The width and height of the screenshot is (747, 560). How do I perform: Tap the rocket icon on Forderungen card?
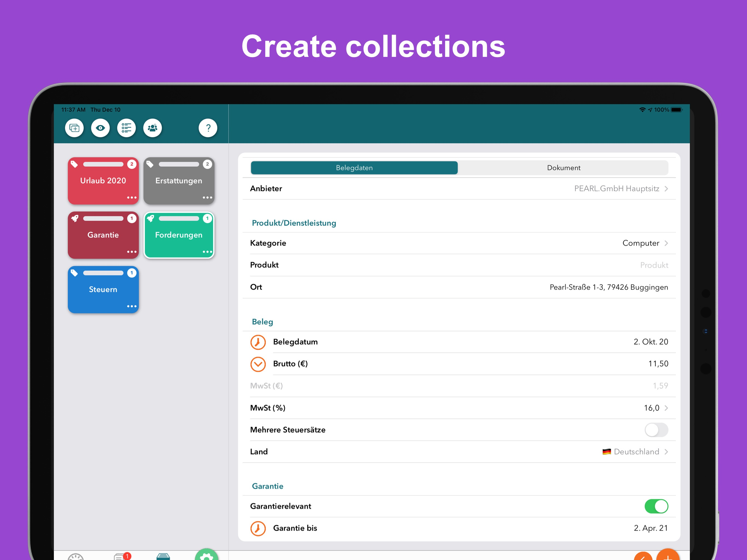point(150,218)
